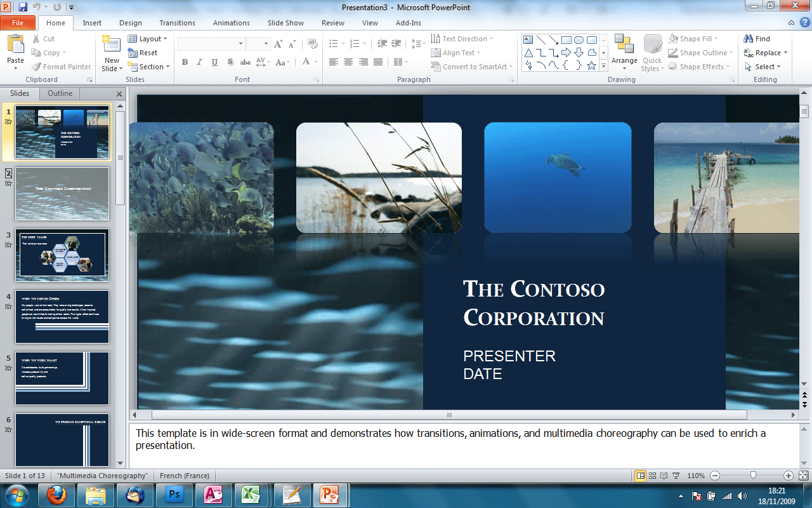
Task: Toggle Underline formatting
Action: pyautogui.click(x=215, y=62)
